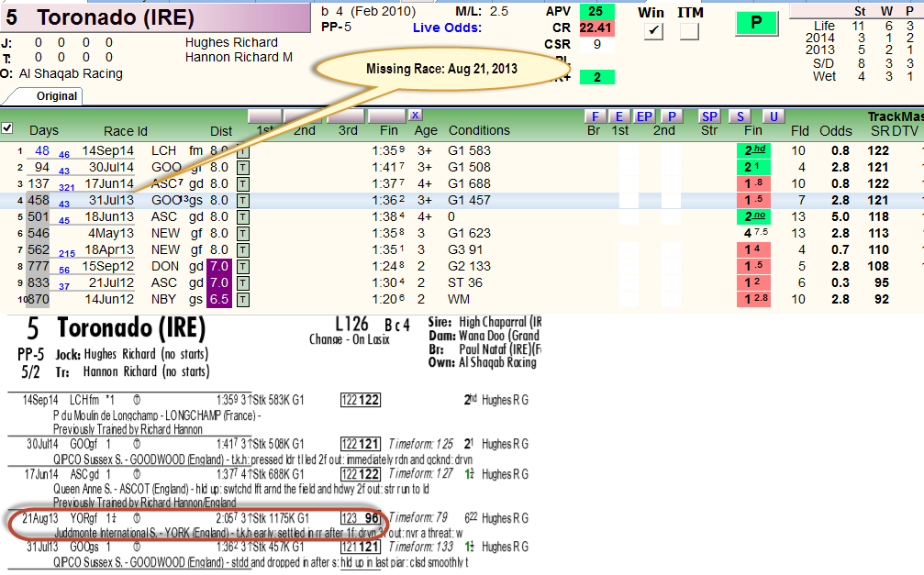This screenshot has height=575, width=924.
Task: Click the T icon in the 31Jul13 row
Action: tap(243, 201)
